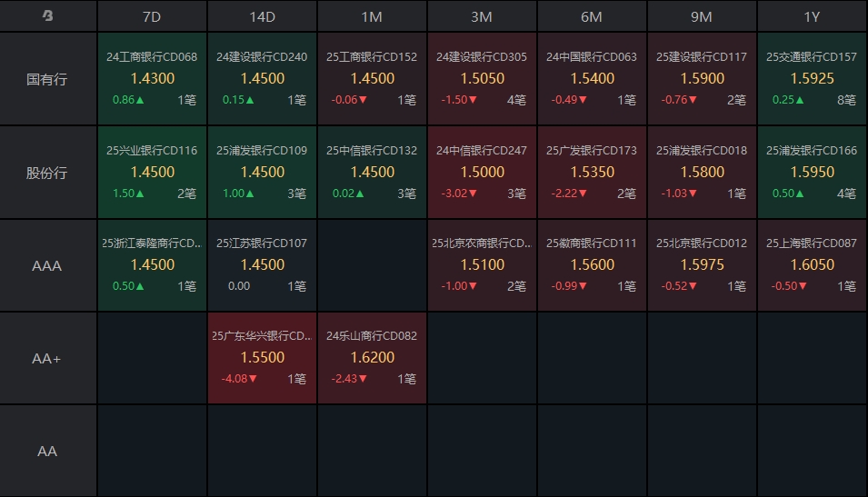Image resolution: width=868 pixels, height=497 pixels.
Task: Open the 24工商银行CD068 quote cell
Action: pyautogui.click(x=152, y=79)
